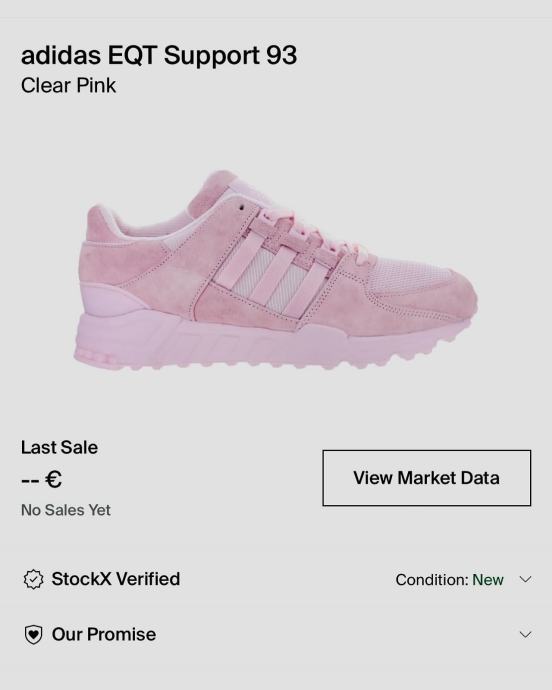Click the StockX Verified badge icon
This screenshot has width=552, height=690.
tap(33, 579)
